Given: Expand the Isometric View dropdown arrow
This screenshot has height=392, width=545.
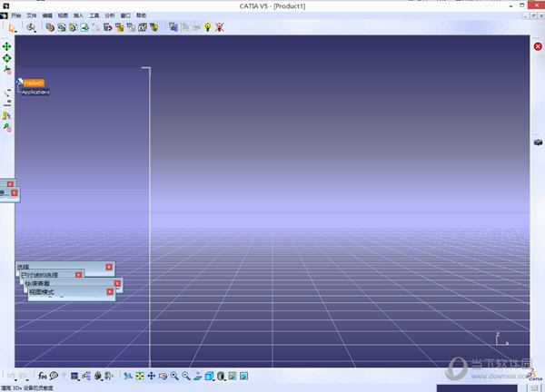Looking at the screenshot, I should point(213,380).
